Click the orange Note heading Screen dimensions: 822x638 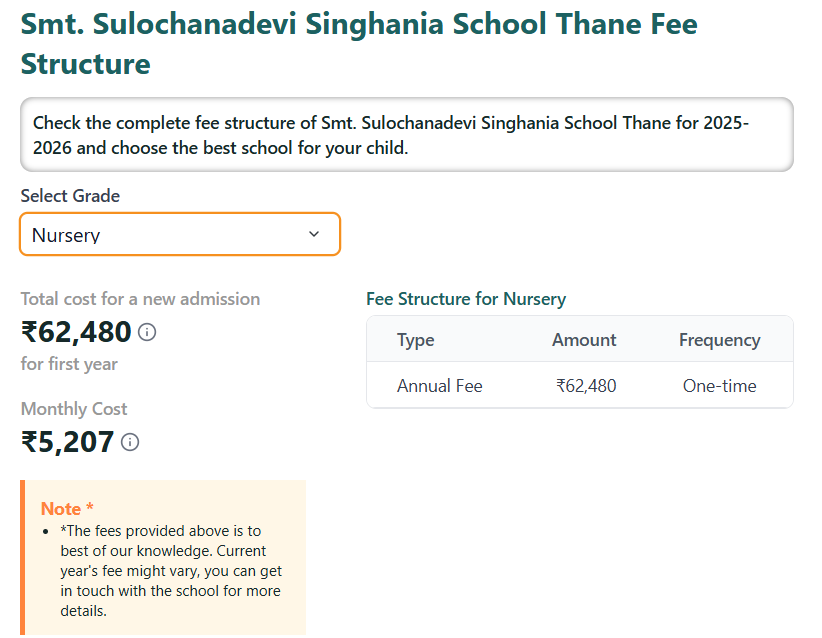tap(67, 509)
